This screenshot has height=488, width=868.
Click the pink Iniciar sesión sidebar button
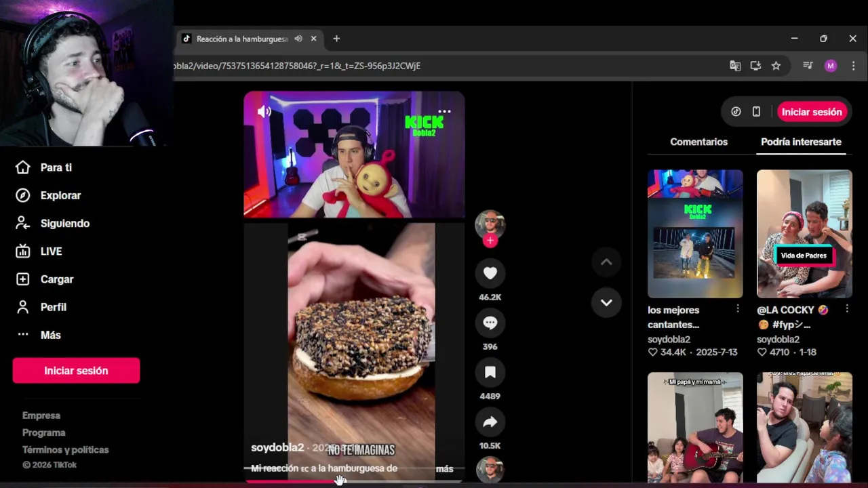tap(76, 371)
